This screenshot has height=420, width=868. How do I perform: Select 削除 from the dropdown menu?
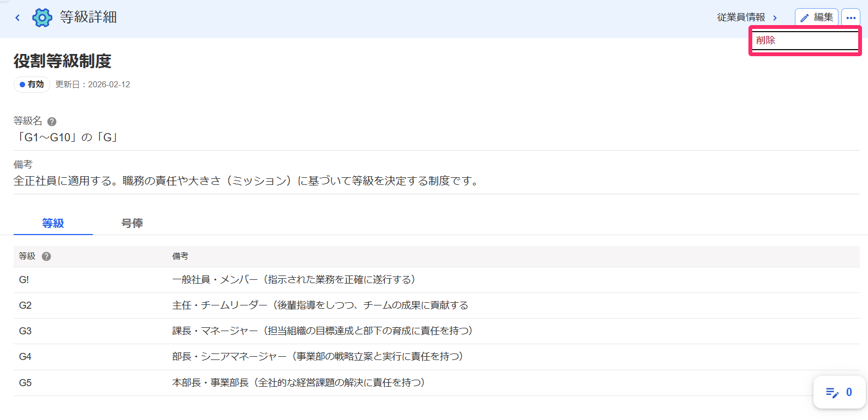(805, 40)
